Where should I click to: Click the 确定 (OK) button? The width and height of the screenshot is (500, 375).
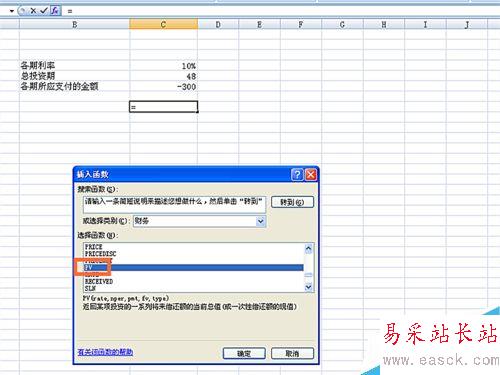pyautogui.click(x=244, y=354)
